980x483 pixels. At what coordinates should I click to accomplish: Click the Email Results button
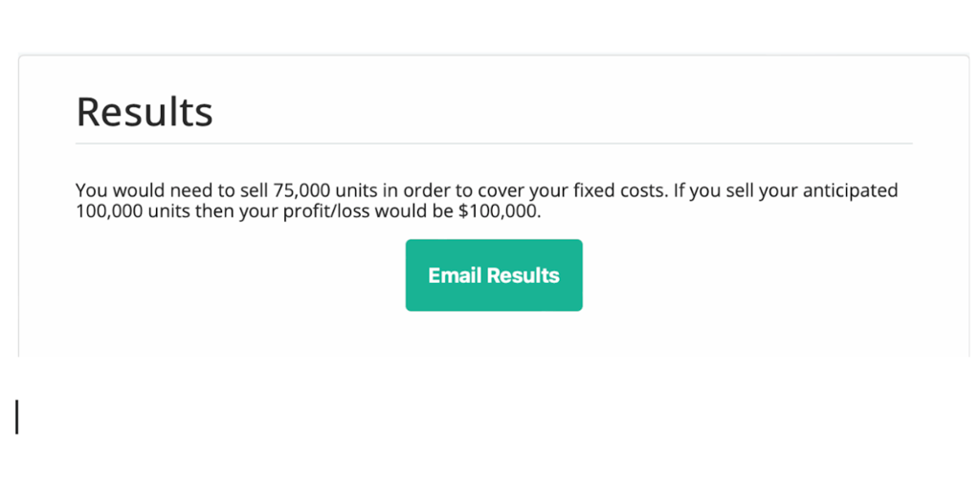click(494, 275)
